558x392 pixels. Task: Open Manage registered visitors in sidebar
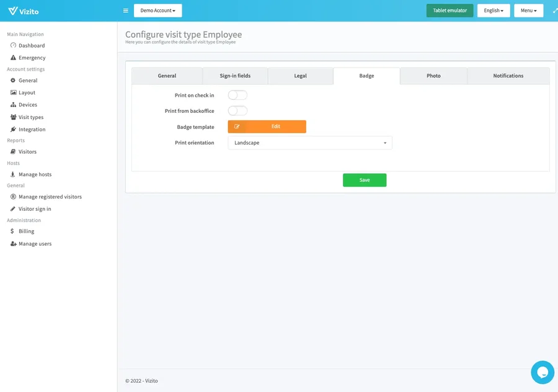[x=50, y=197]
